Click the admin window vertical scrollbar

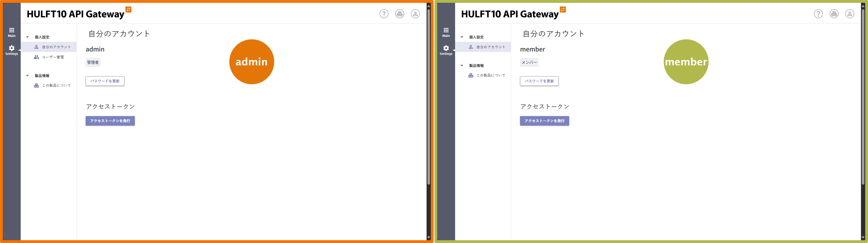tap(429, 98)
